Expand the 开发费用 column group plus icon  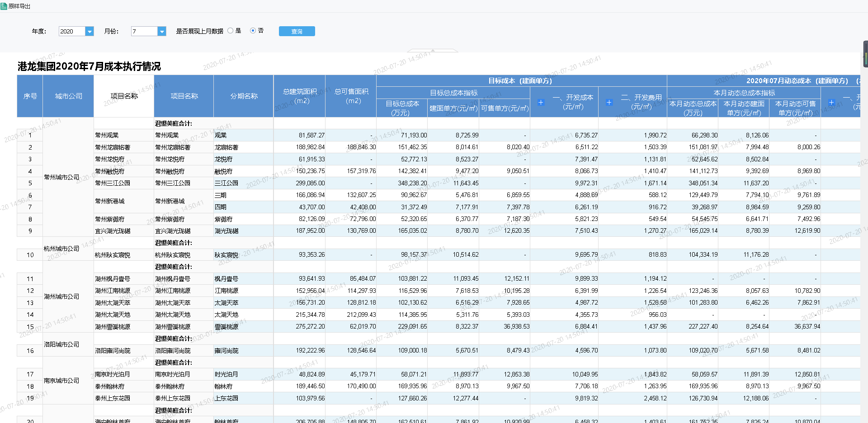609,102
